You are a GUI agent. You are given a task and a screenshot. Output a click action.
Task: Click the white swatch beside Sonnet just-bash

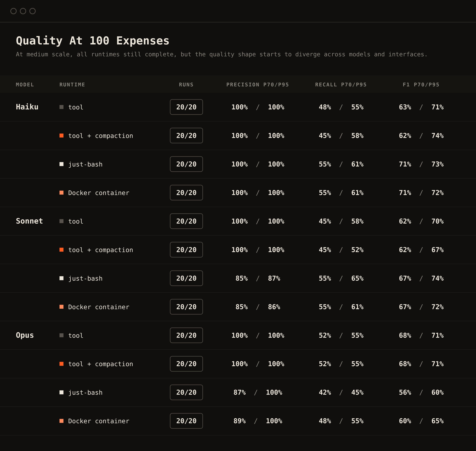pos(62,278)
